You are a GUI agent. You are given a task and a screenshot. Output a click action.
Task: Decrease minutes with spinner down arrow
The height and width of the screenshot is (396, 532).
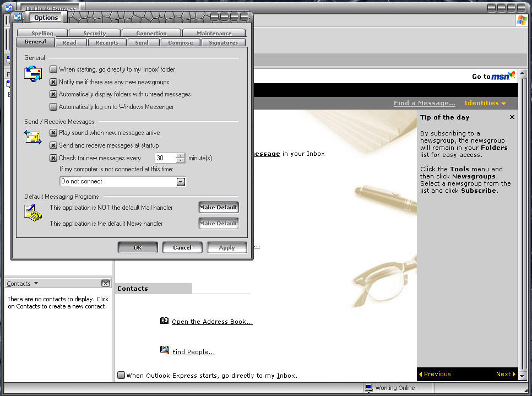181,160
